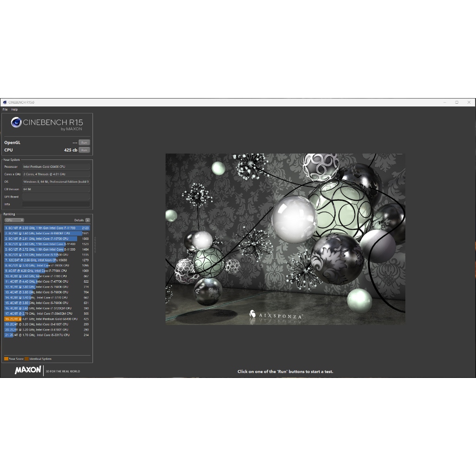Open the File menu
Viewport: 476px width, 476px height.
5,110
